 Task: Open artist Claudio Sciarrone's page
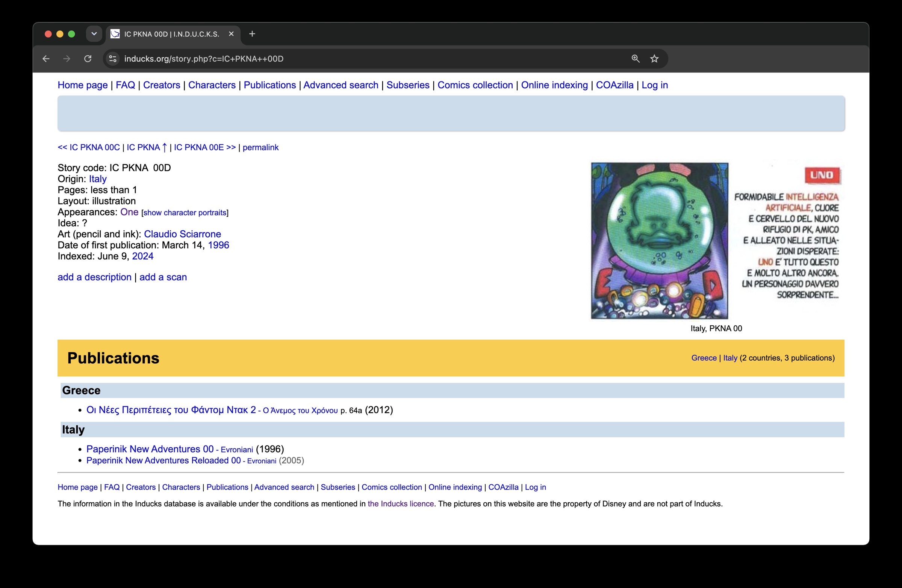click(x=182, y=234)
